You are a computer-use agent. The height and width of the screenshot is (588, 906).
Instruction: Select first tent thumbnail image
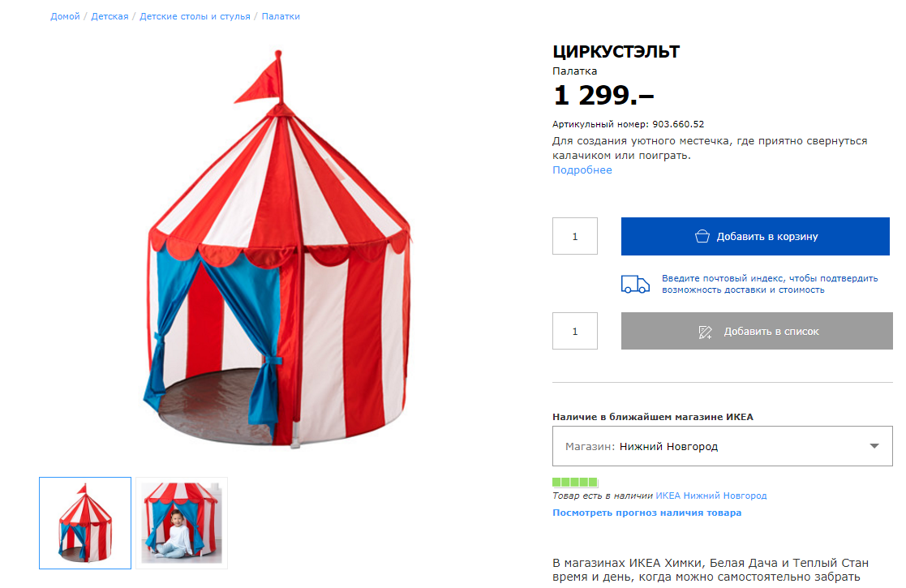pyautogui.click(x=85, y=523)
